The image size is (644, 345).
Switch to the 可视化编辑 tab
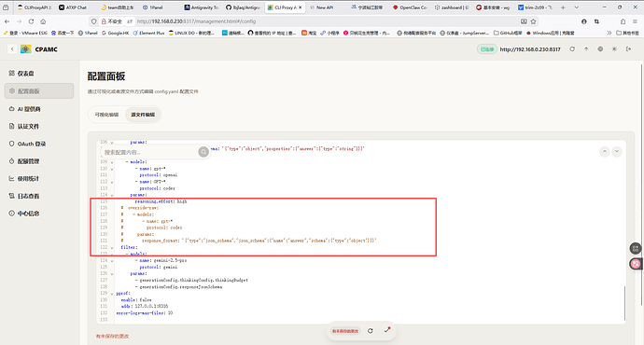(x=106, y=115)
